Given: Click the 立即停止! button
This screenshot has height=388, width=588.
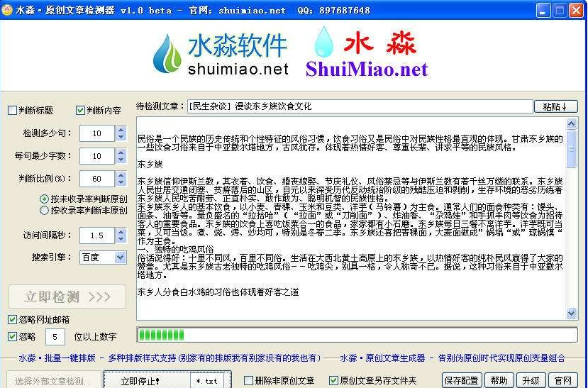Looking at the screenshot, I should [x=147, y=380].
